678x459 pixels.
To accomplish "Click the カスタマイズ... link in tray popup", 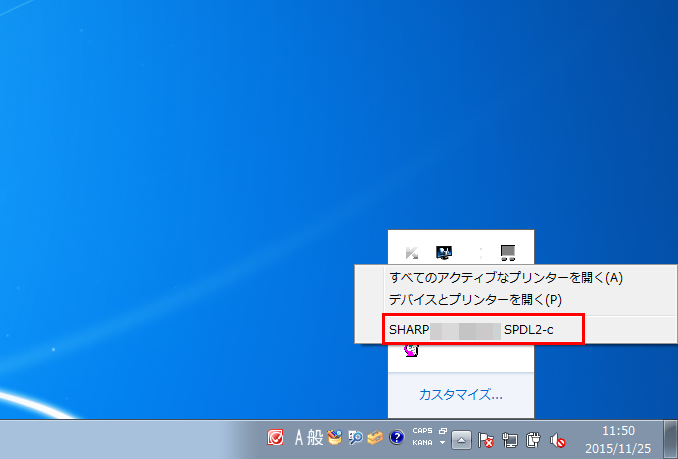I will [460, 394].
